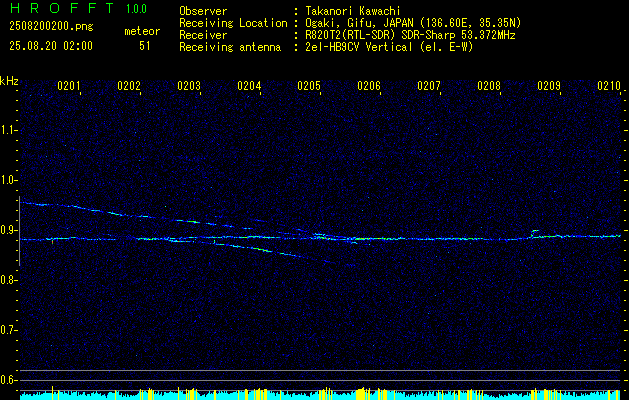The width and height of the screenshot is (629, 400).
Task: Click the 'meteor' label
Action: pyautogui.click(x=142, y=32)
